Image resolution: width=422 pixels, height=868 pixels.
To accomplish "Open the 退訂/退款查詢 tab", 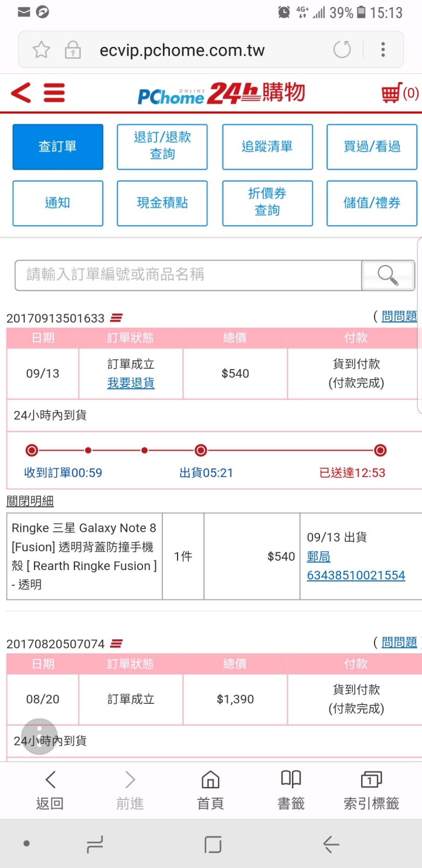I will (162, 147).
